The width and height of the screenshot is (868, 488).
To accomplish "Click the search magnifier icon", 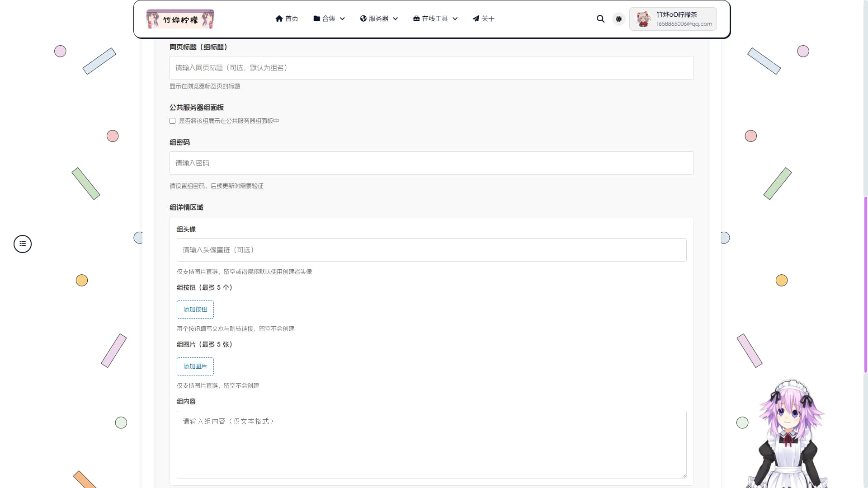I will [600, 19].
